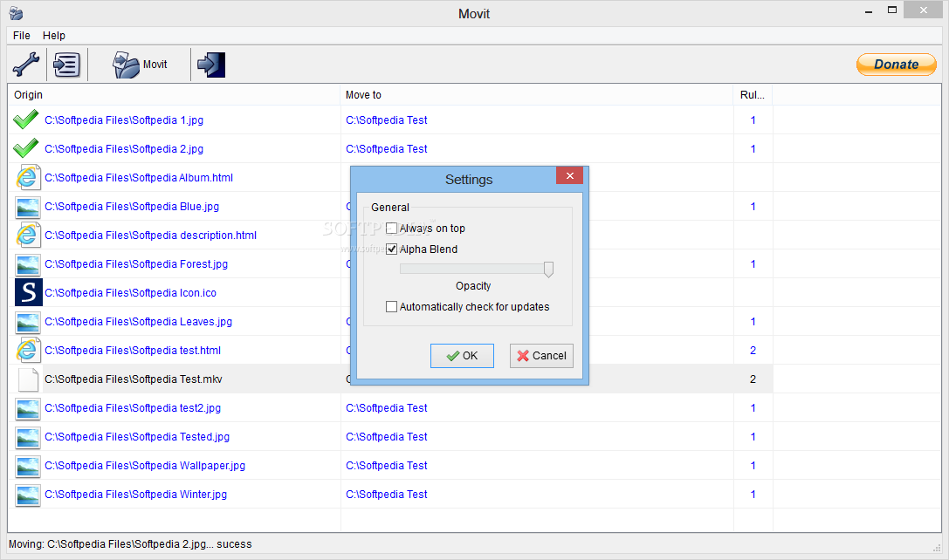Select Softpedia description.html file path
Image resolution: width=949 pixels, height=560 pixels.
151,236
